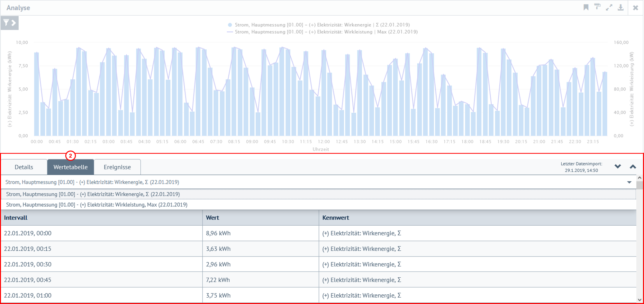Image resolution: width=644 pixels, height=304 pixels.
Task: Click the up chevron near Letzter Datenimport
Action: coord(633,167)
